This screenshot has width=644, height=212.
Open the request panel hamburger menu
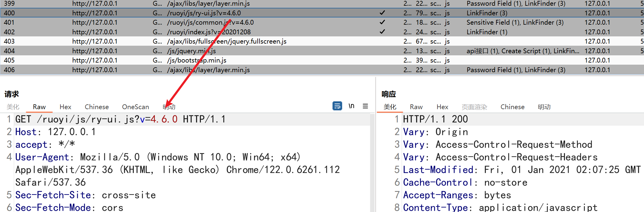coord(365,106)
